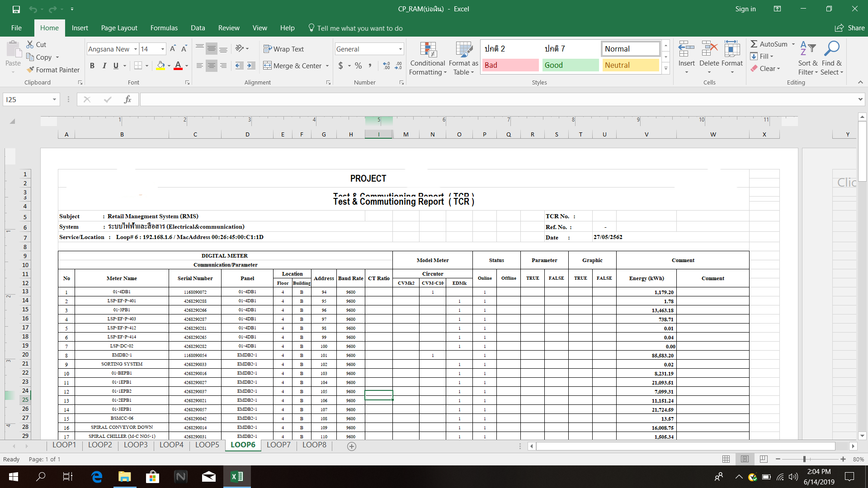Switch to Page Break Preview view
The image size is (868, 488).
click(x=764, y=459)
